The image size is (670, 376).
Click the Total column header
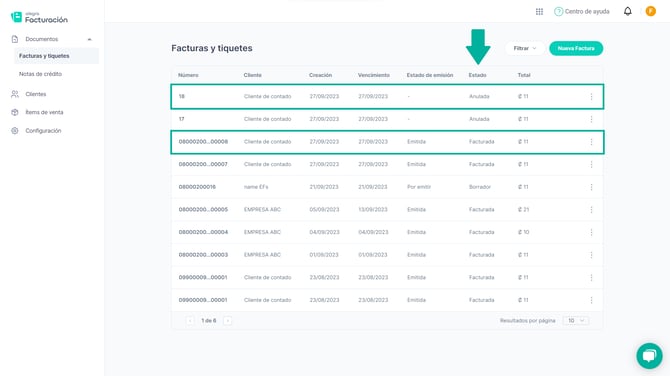tap(524, 75)
